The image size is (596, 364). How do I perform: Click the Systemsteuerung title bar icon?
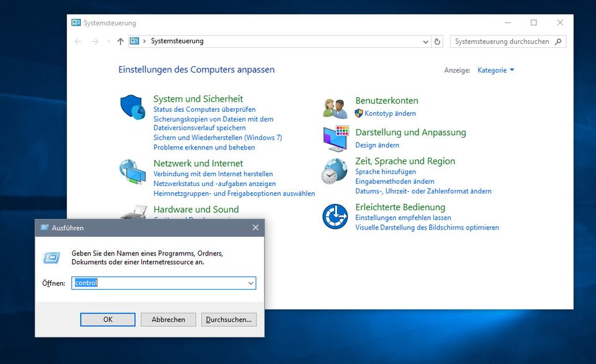76,23
